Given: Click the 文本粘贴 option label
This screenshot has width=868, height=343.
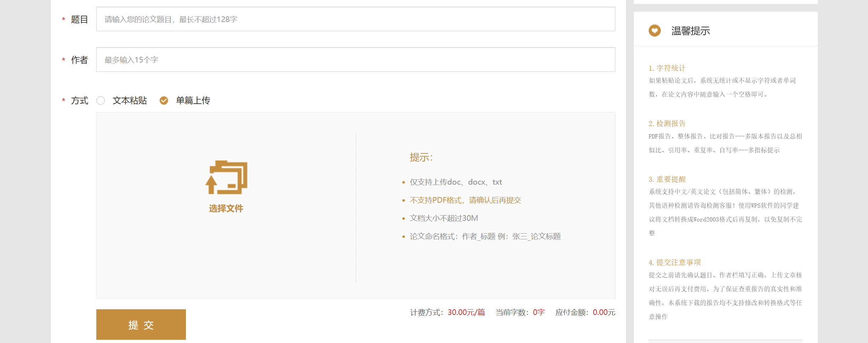Looking at the screenshot, I should (130, 101).
